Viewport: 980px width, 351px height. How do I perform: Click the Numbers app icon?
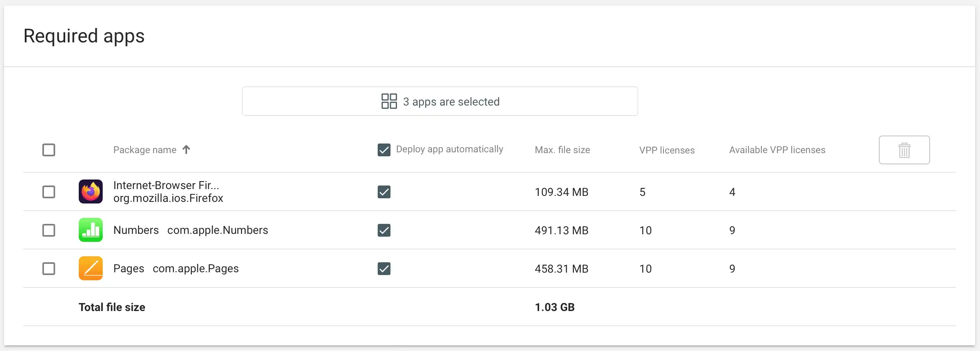point(91,230)
